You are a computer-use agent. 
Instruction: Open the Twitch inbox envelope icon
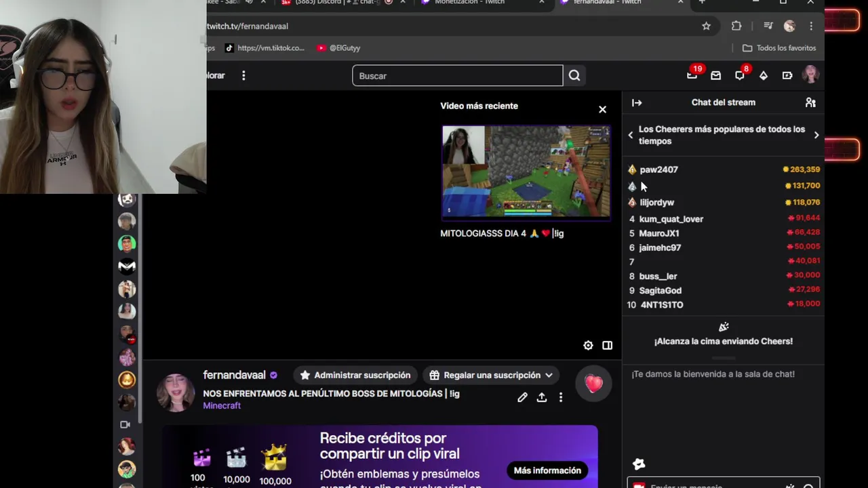point(715,76)
